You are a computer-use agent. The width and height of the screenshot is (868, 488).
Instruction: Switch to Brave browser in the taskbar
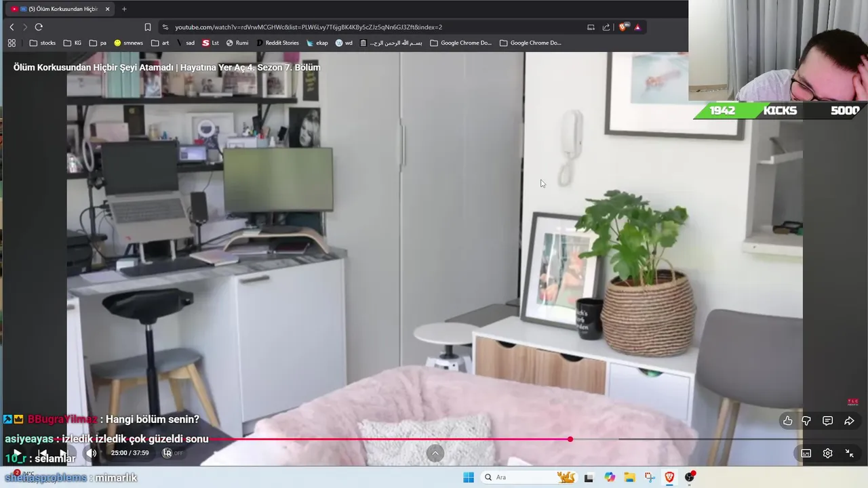click(x=669, y=477)
